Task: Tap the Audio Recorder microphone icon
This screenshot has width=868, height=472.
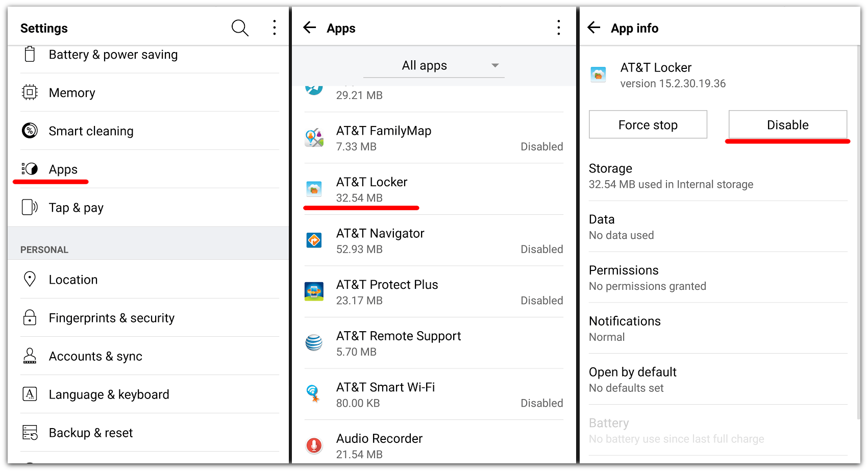Action: click(x=314, y=445)
